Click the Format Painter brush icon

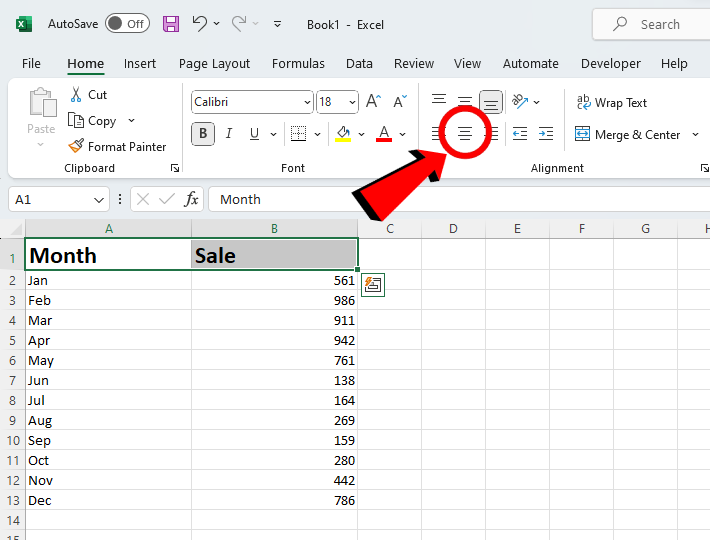[x=76, y=147]
